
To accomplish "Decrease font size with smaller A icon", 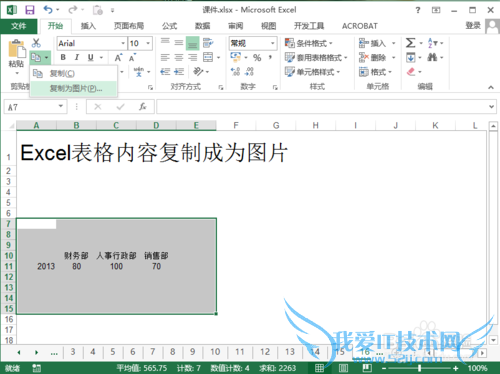I will coord(133,58).
